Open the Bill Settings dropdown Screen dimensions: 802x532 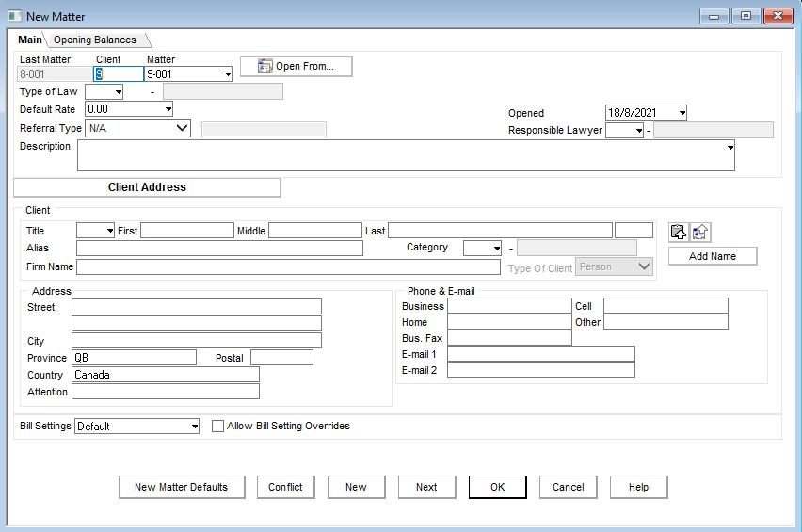pos(194,427)
